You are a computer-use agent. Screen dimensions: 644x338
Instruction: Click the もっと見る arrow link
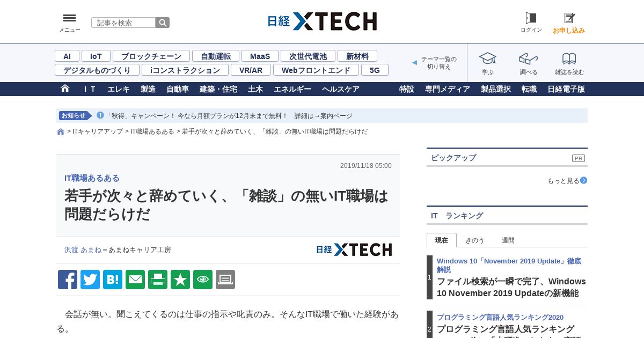(567, 181)
